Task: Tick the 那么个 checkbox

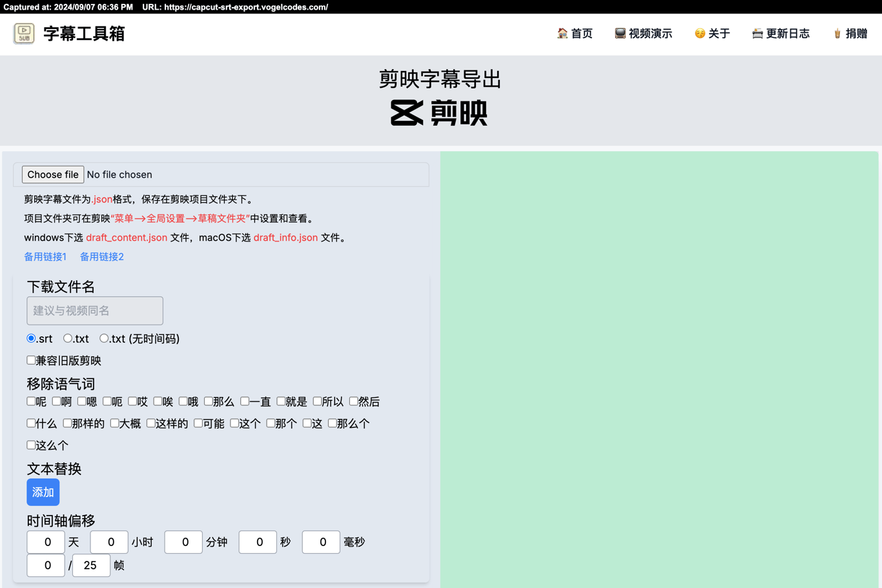Action: coord(332,423)
